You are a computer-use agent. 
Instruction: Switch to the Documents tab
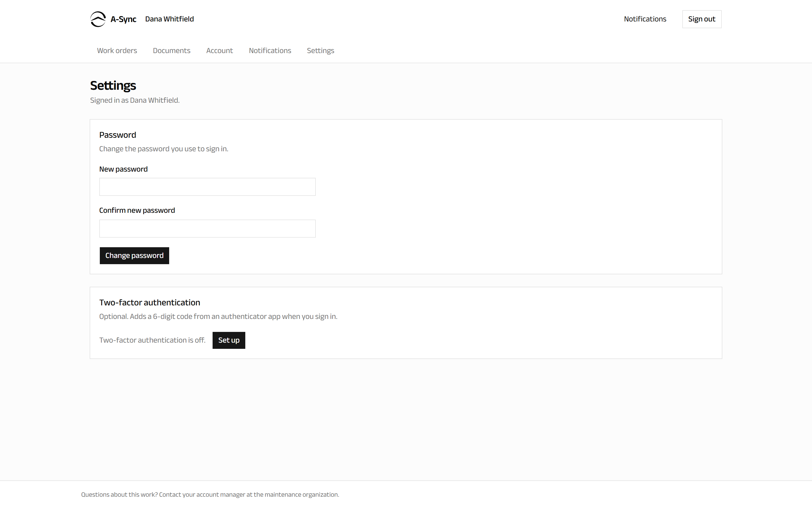point(171,51)
